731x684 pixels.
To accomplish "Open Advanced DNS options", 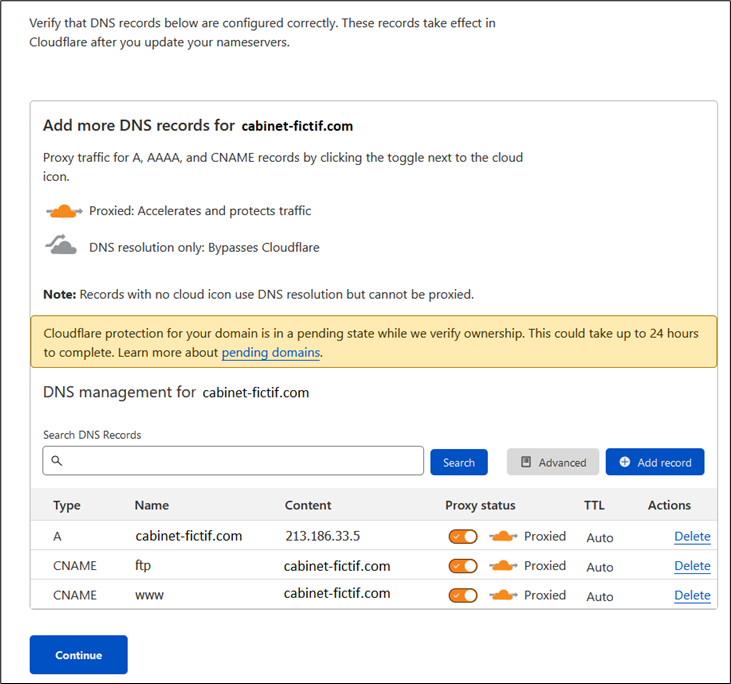I will click(x=553, y=462).
